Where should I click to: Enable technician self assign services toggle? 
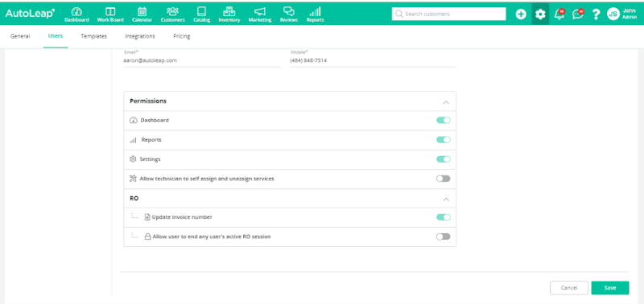444,179
